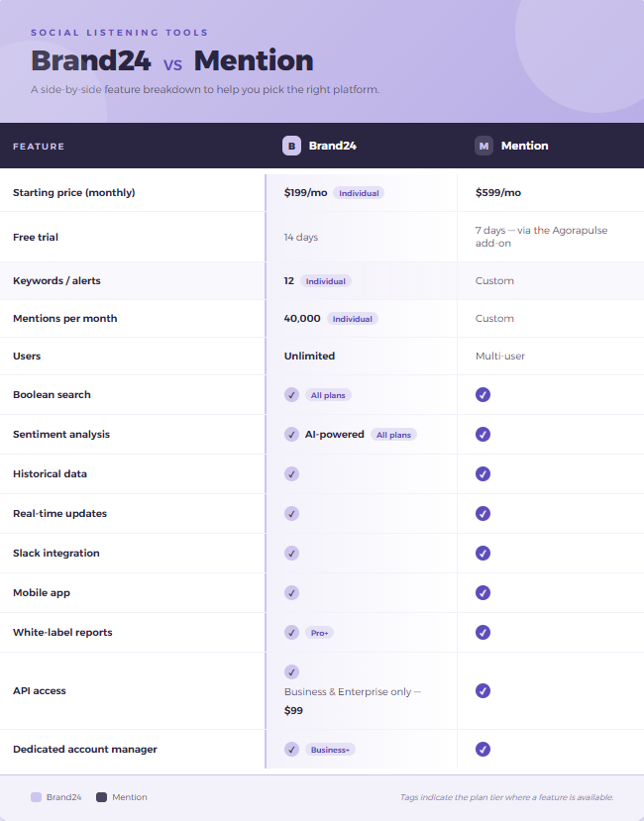This screenshot has width=644, height=821.
Task: Click 'Real-time updates' feature label
Action: [x=59, y=514]
